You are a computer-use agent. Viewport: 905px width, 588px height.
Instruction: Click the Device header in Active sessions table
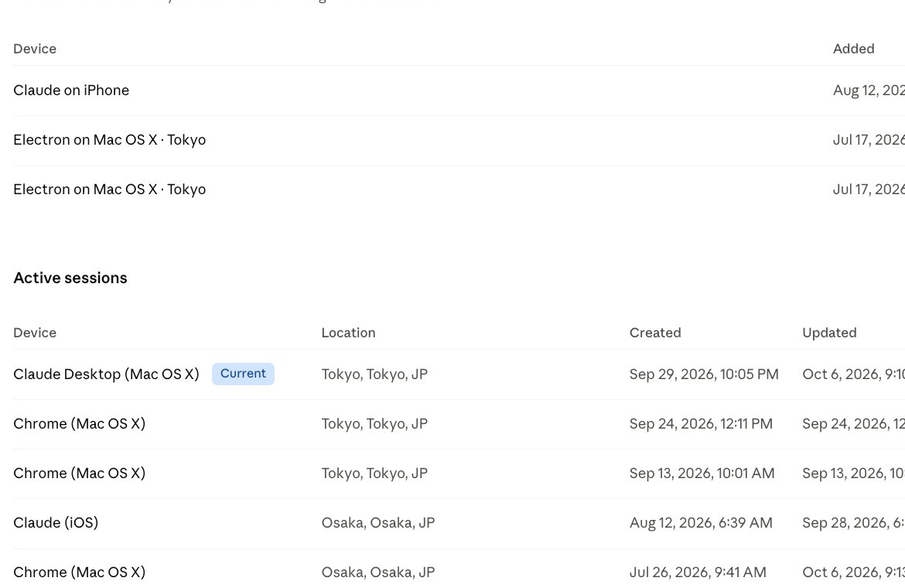pyautogui.click(x=35, y=333)
